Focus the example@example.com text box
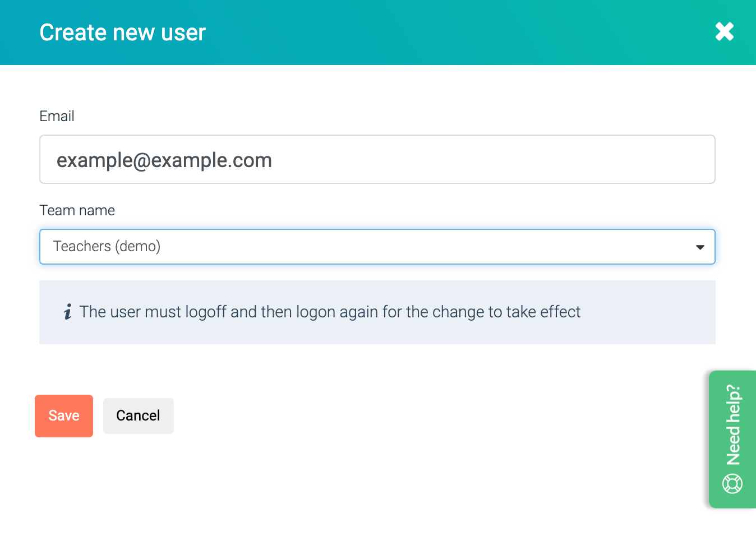This screenshot has height=536, width=756. [377, 159]
